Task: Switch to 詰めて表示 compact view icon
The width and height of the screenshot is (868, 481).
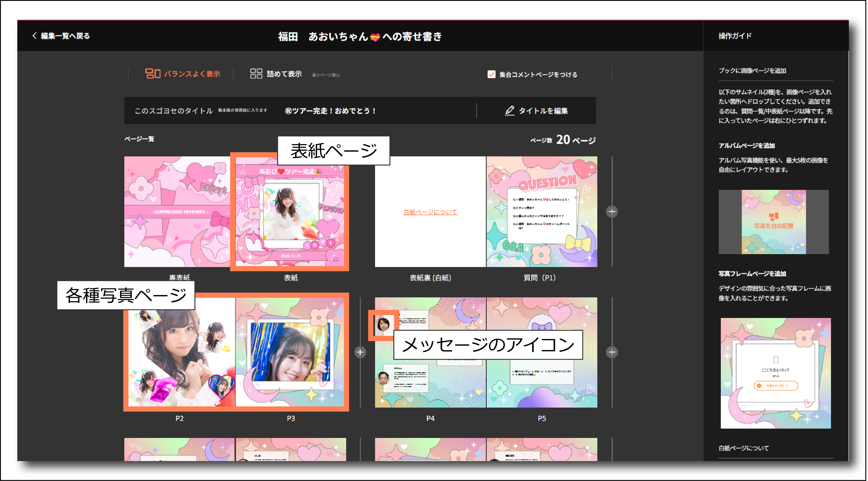Action: 256,73
